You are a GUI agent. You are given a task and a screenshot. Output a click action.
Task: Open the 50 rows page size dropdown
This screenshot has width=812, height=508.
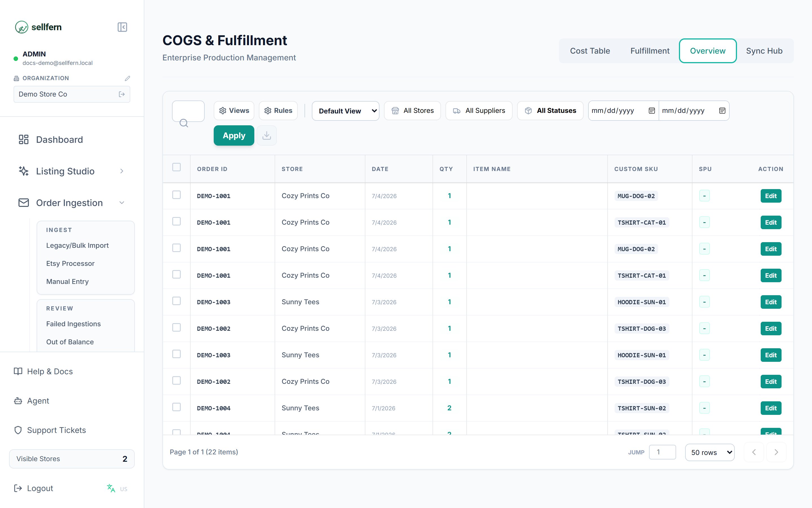tap(710, 452)
